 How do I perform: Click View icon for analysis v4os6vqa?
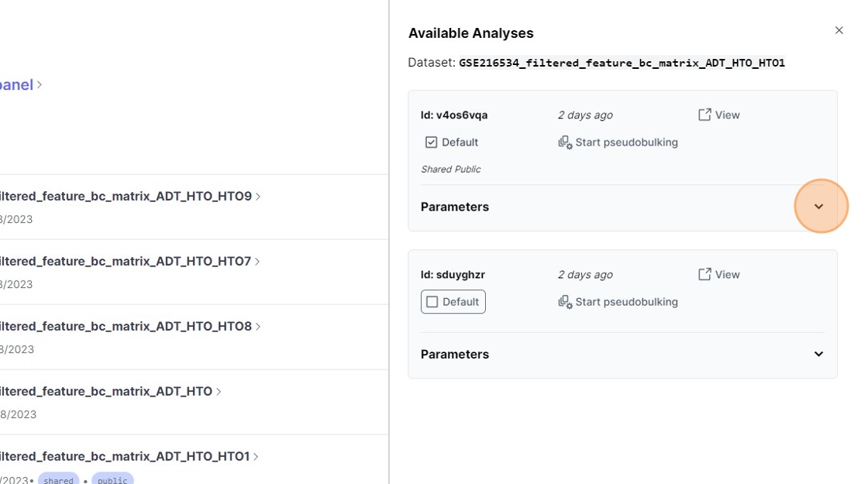tap(704, 115)
